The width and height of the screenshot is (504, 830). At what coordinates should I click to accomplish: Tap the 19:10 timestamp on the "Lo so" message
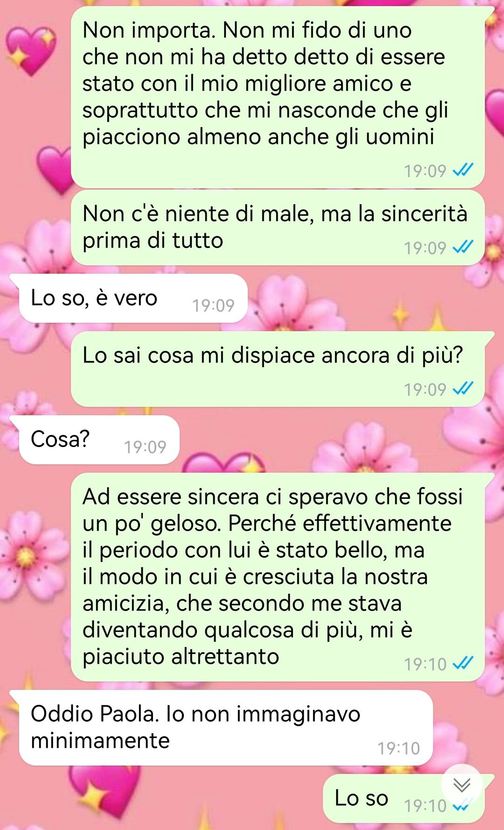tap(425, 806)
